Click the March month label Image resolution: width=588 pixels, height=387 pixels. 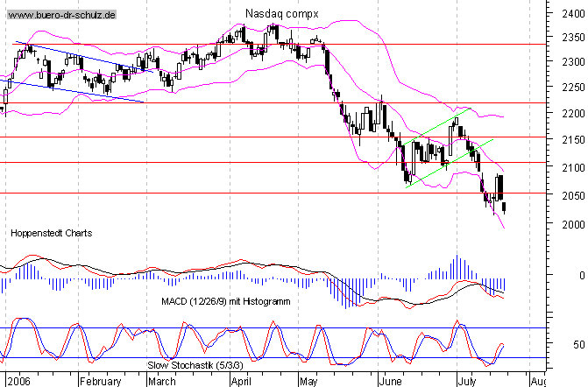coord(161,382)
